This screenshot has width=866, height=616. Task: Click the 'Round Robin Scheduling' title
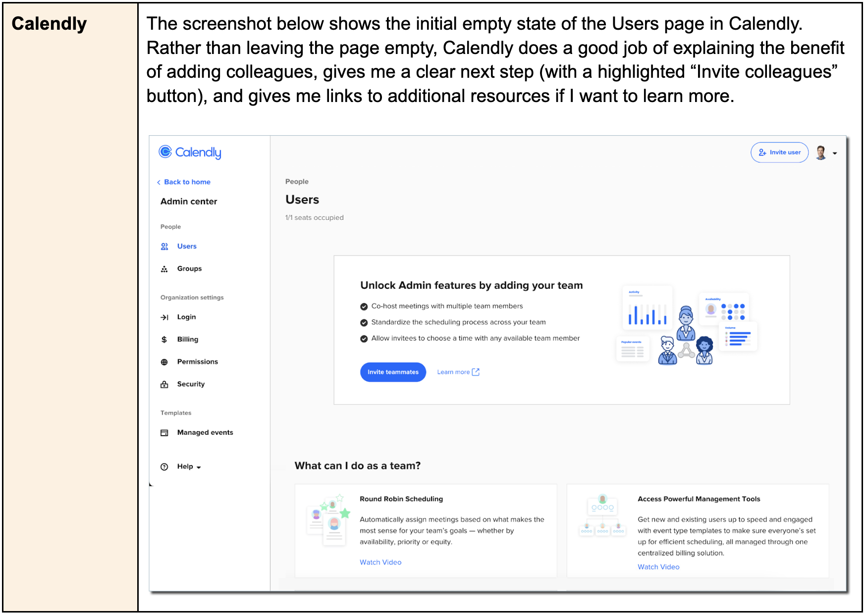pos(401,499)
